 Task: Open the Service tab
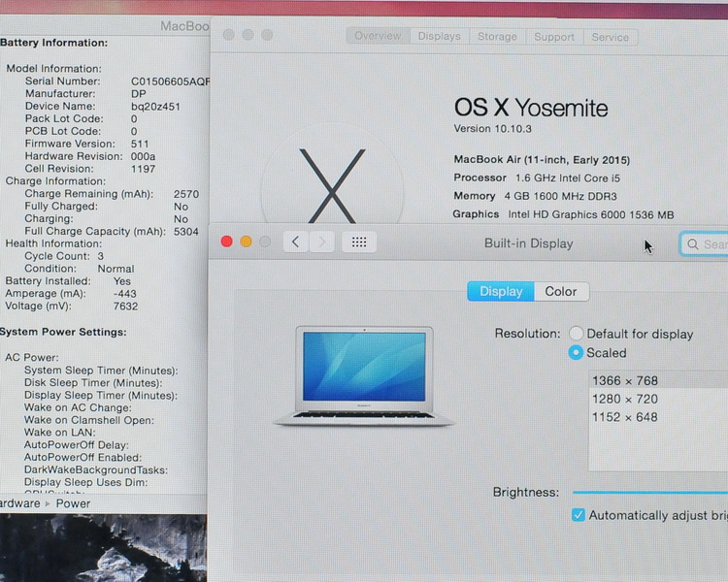tap(611, 37)
